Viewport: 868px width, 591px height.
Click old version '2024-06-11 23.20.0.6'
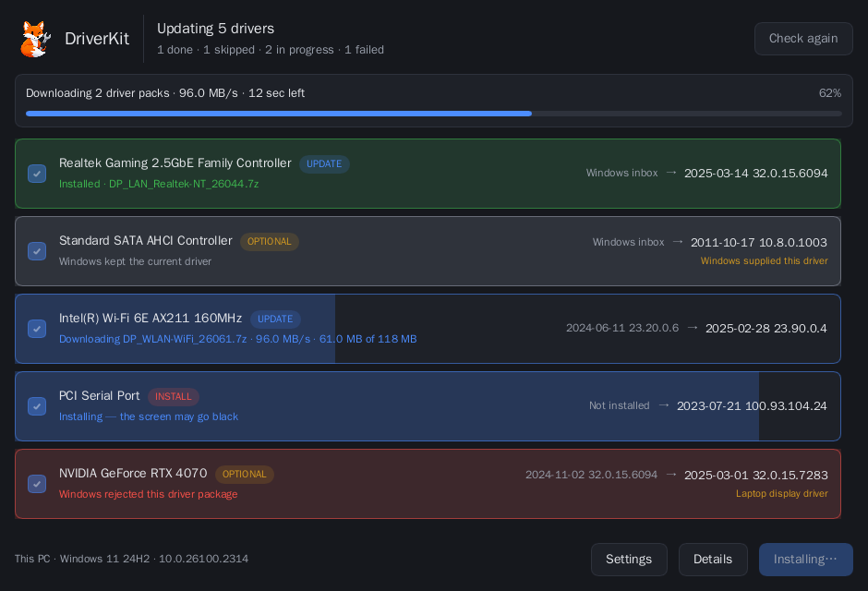click(622, 328)
